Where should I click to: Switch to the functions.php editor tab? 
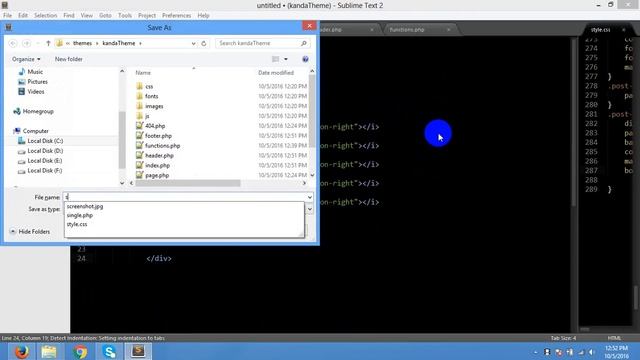click(407, 30)
